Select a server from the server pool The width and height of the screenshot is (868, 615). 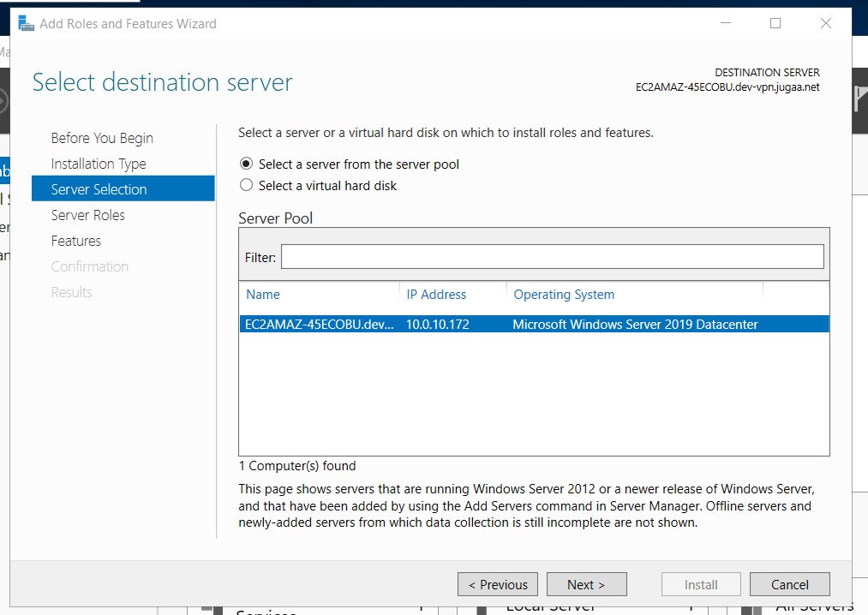(247, 164)
